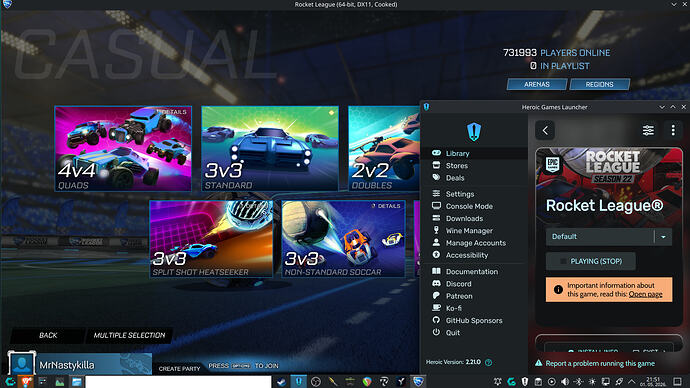Viewport: 690px width, 388px height.
Task: Select 3v3 Non-Standard Soccar card
Action: click(343, 239)
